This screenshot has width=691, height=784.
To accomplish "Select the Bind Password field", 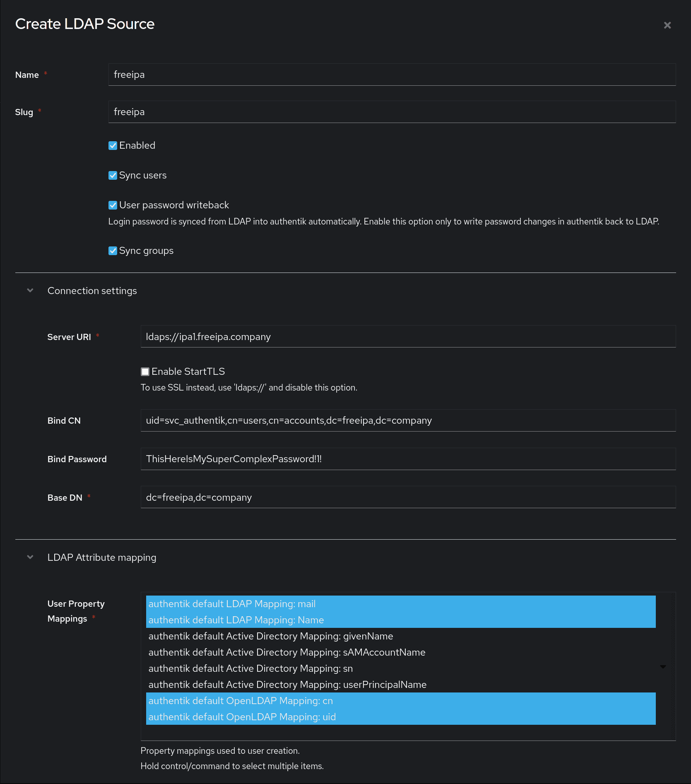I will pyautogui.click(x=408, y=459).
